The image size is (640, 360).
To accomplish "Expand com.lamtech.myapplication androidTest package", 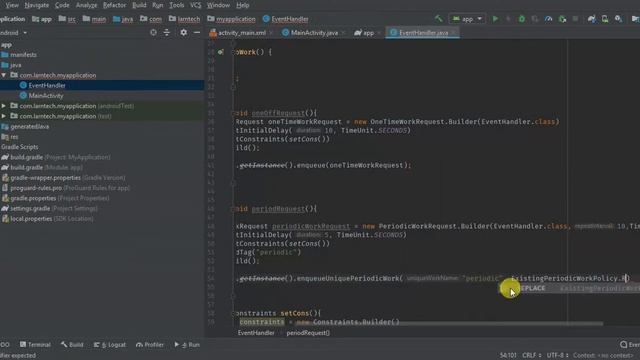I will point(4,106).
